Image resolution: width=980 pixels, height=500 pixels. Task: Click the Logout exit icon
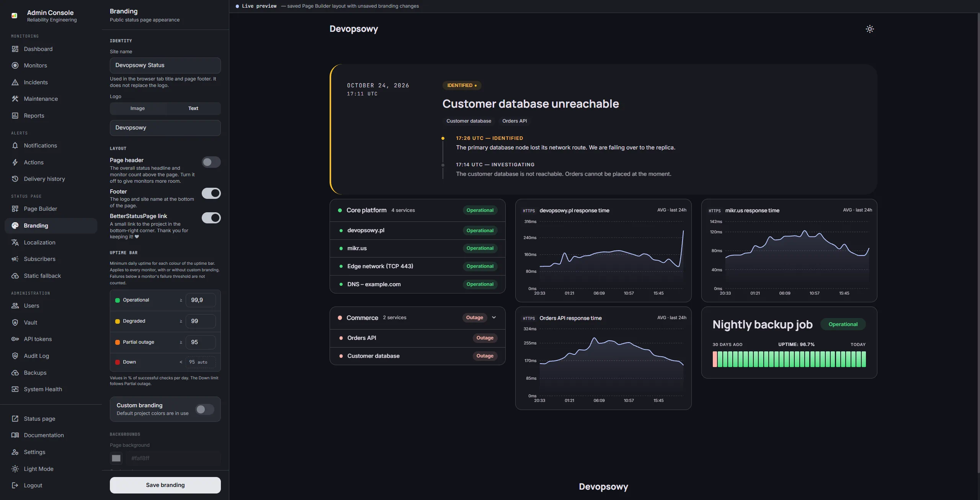click(15, 485)
